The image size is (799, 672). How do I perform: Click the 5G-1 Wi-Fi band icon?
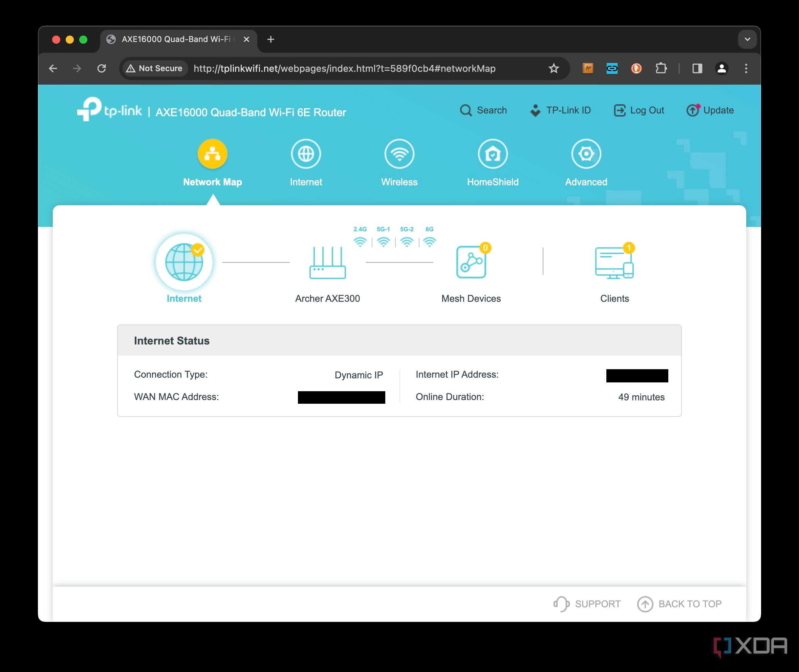[x=384, y=242]
